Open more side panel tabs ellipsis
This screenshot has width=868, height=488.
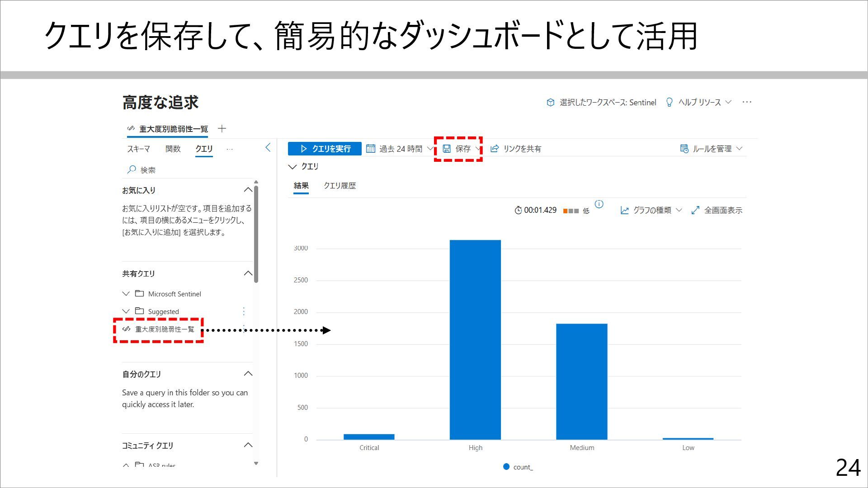[230, 149]
